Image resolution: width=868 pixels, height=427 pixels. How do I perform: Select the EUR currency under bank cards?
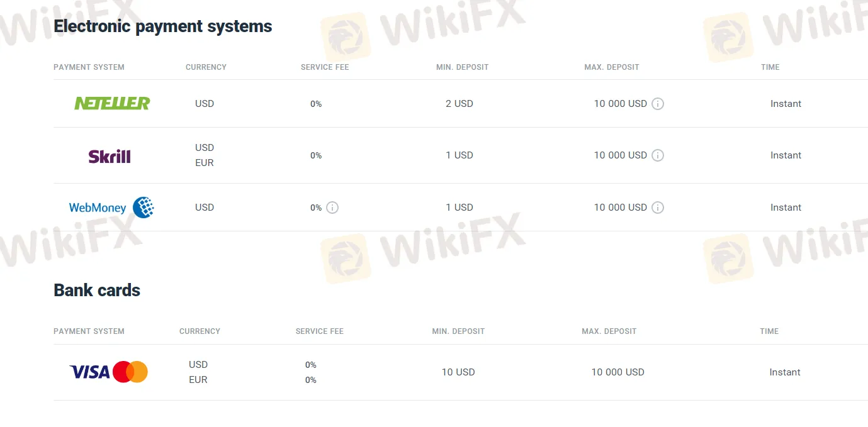[x=198, y=380]
